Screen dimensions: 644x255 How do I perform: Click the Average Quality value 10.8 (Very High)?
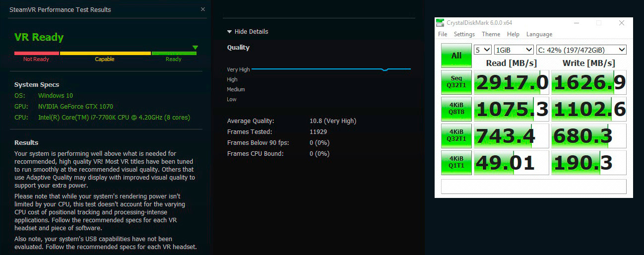click(x=333, y=121)
